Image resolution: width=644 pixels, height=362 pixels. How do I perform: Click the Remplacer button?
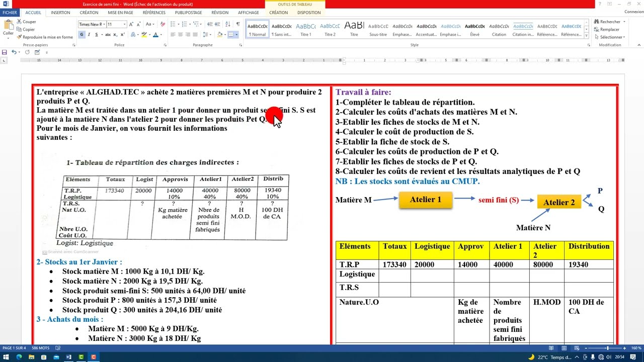(x=607, y=29)
